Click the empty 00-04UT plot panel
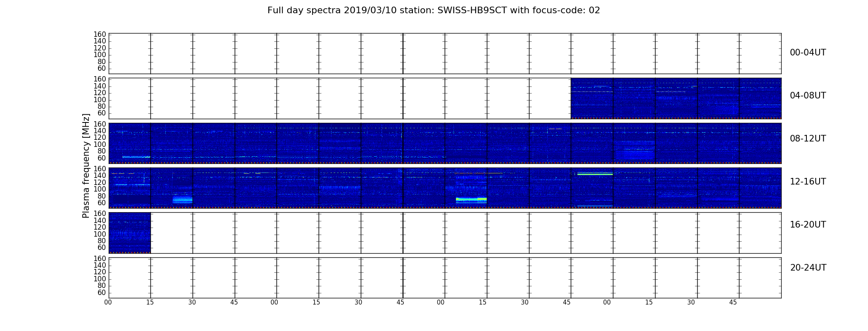This screenshot has width=868, height=331. point(445,53)
